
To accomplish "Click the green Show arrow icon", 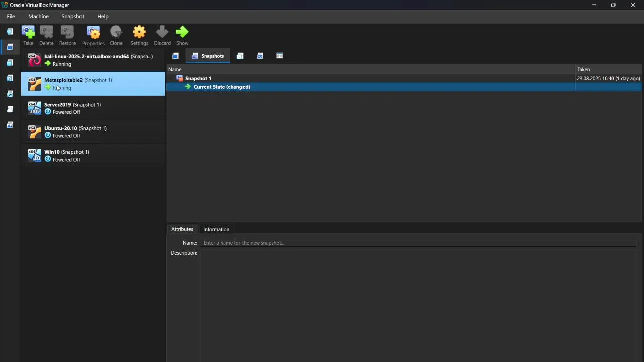I will coord(182,33).
